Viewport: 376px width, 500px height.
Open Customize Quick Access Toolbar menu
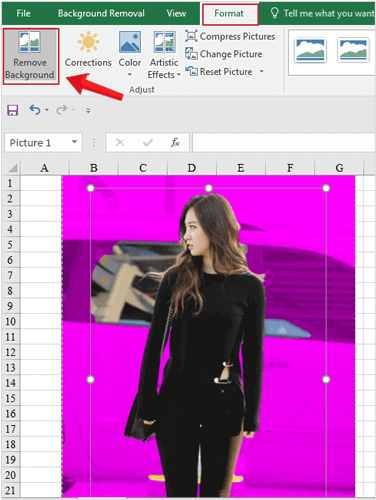(x=88, y=110)
